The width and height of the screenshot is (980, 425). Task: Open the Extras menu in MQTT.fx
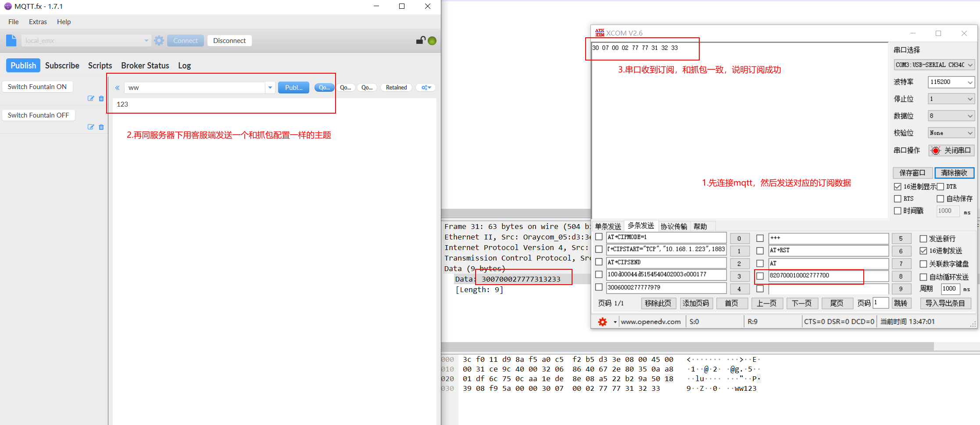tap(38, 21)
